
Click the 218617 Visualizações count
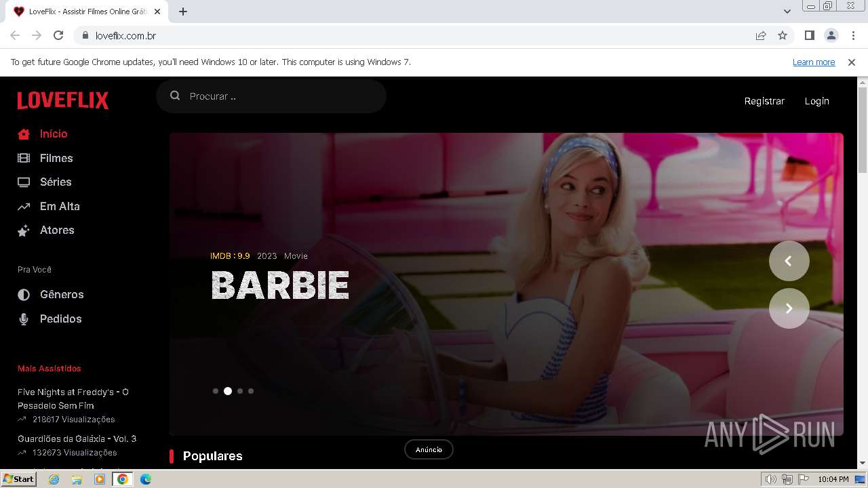coord(74,420)
